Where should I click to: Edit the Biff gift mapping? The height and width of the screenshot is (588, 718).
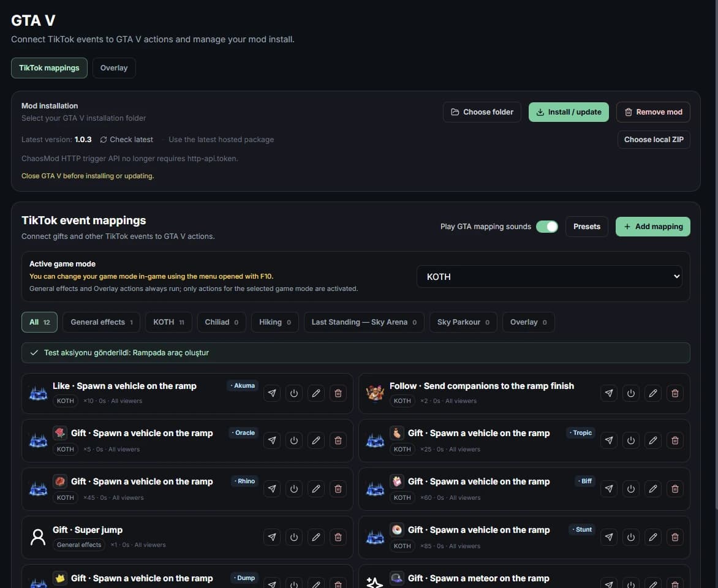(653, 489)
